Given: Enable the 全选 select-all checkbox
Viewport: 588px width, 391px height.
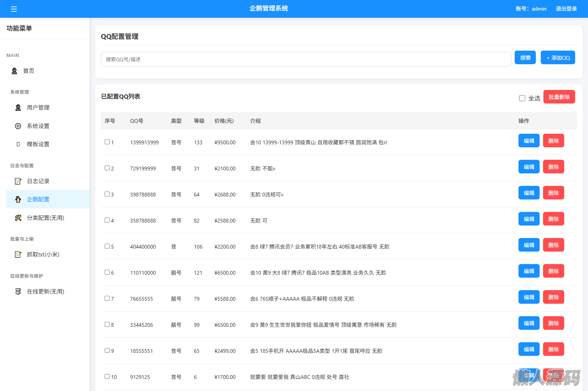Looking at the screenshot, I should click(522, 98).
